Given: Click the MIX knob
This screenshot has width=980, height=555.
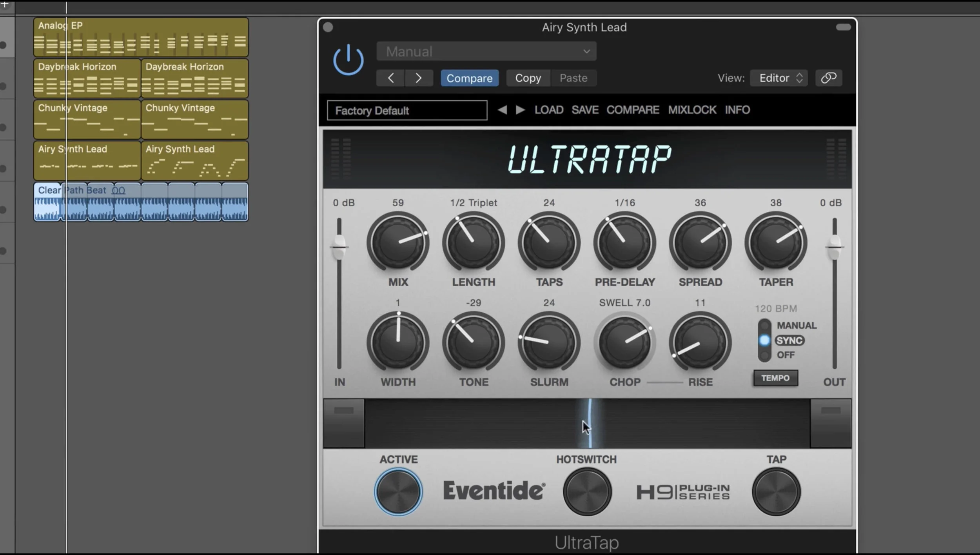Looking at the screenshot, I should tap(398, 242).
